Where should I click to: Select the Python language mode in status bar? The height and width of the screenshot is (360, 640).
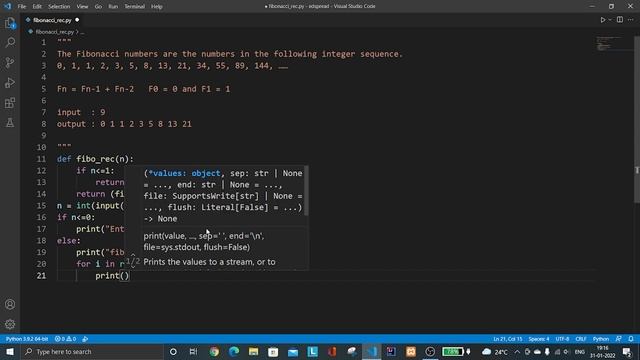click(601, 339)
